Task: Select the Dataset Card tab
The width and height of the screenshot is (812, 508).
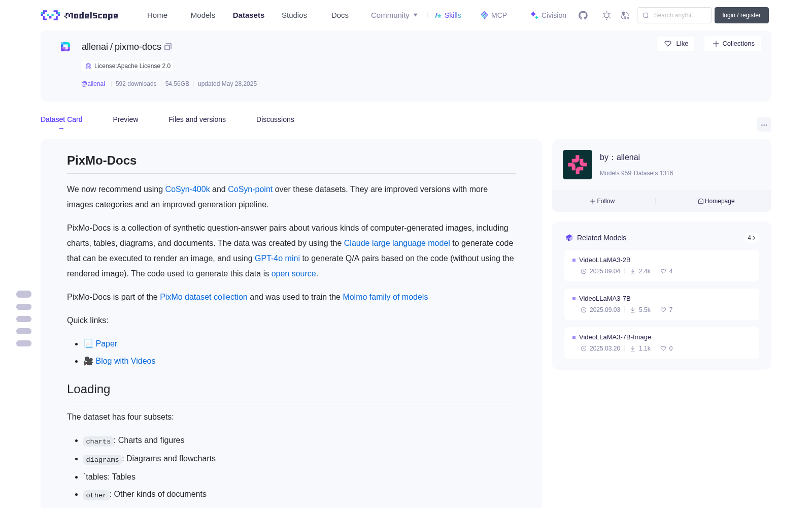Action: [x=61, y=119]
